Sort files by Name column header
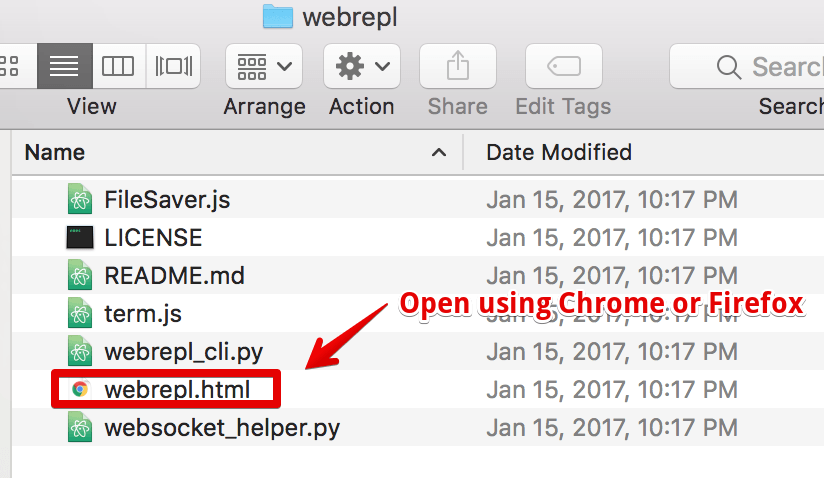 (x=55, y=153)
